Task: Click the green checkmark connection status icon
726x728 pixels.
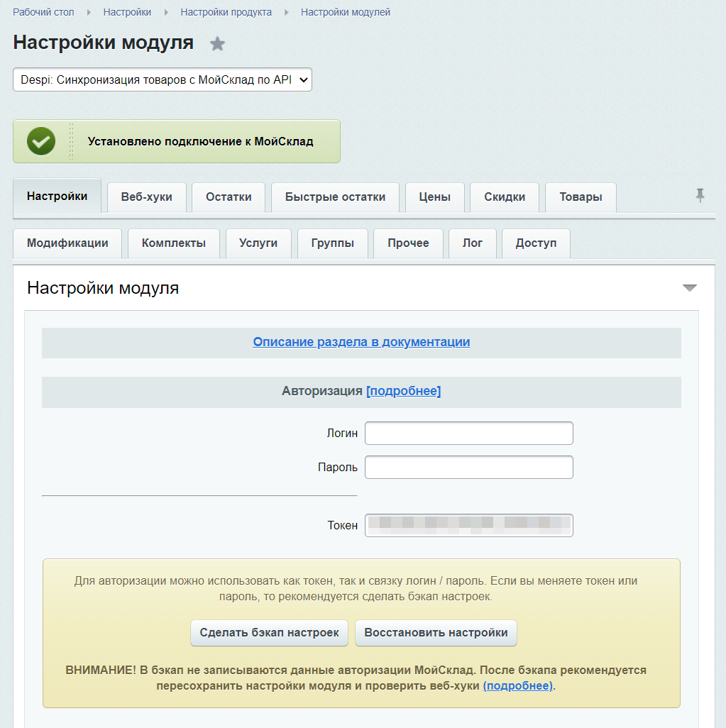Action: [x=41, y=141]
